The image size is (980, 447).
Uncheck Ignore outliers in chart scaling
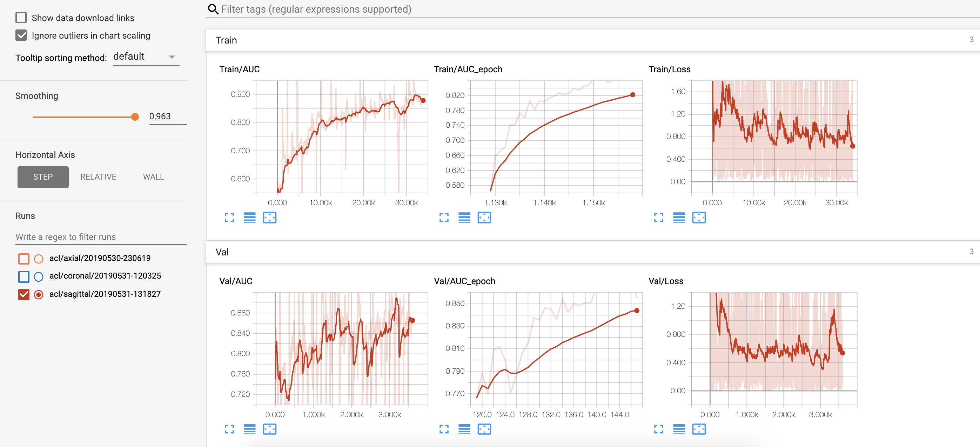21,35
